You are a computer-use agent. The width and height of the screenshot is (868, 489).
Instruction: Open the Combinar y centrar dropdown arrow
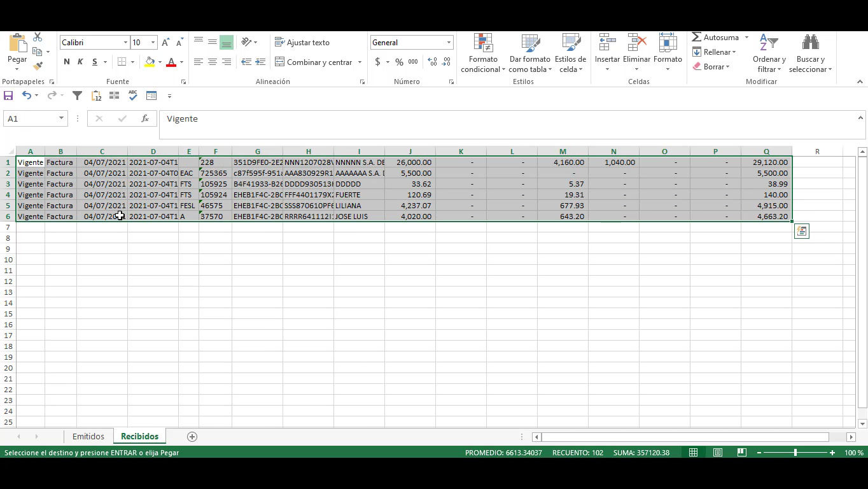click(x=360, y=62)
